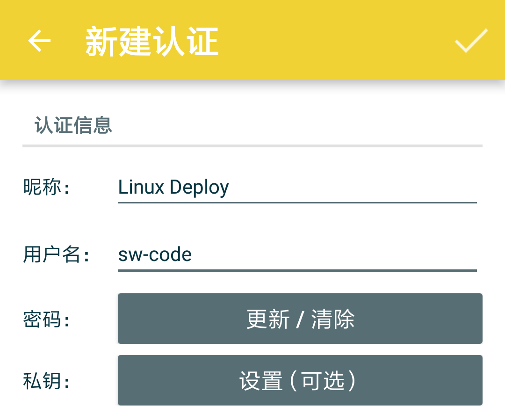Place cursor in the sw-code text
The width and height of the screenshot is (505, 420).
coord(155,255)
